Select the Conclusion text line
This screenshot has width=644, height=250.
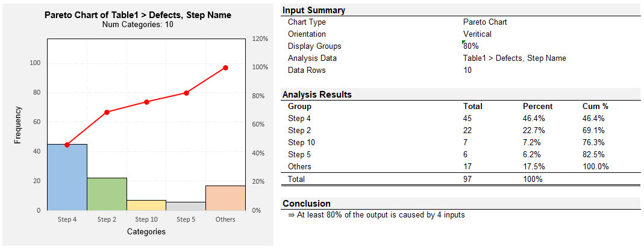(x=377, y=215)
